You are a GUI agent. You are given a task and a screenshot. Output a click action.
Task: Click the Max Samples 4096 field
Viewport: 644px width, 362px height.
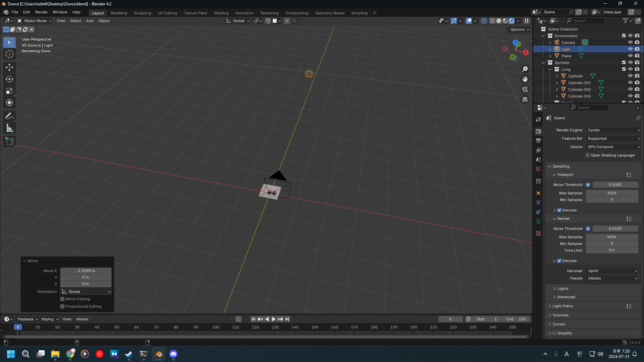[612, 237]
